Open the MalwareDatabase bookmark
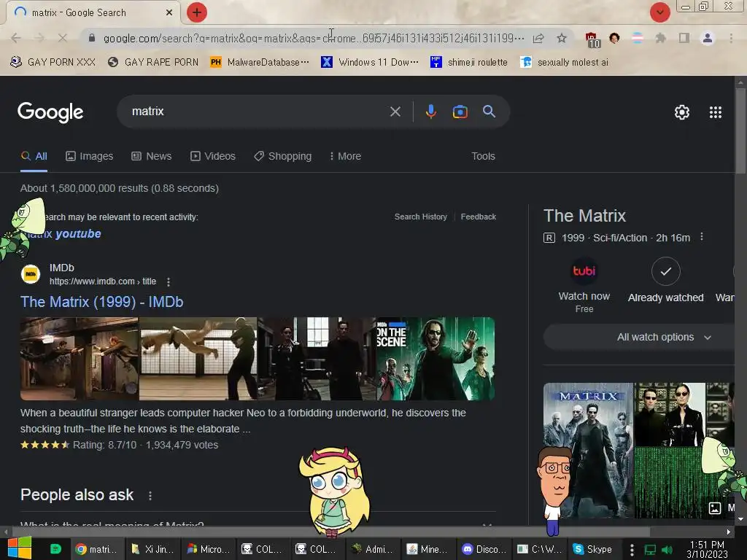This screenshot has height=560, width=747. tap(260, 63)
